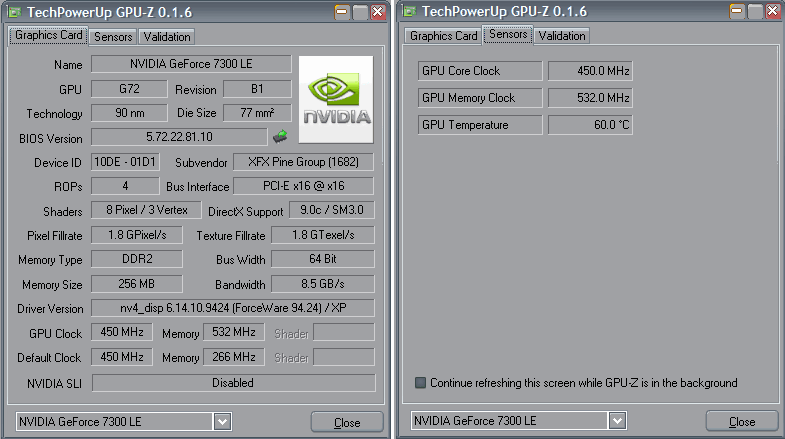Click Subvendor value XFX Pine Group (1682)
Viewport: 785px width, 439px height.
pos(303,162)
